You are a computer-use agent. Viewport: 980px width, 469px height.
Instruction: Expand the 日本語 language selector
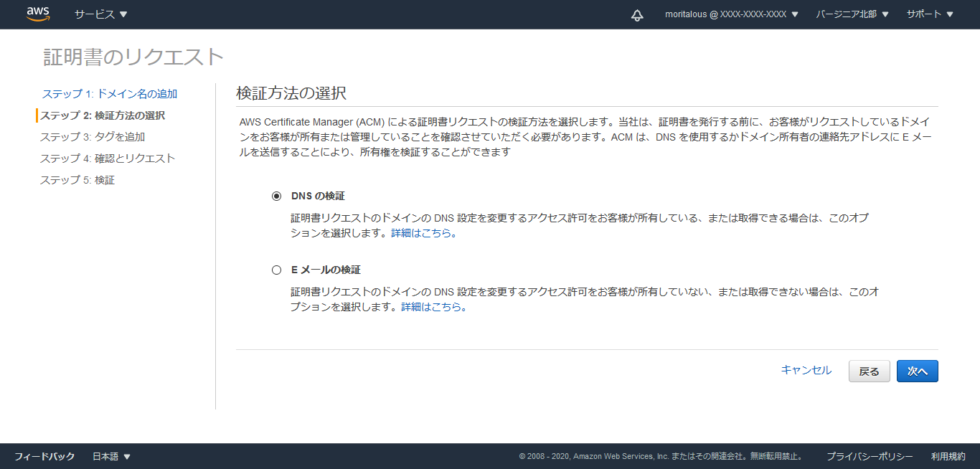click(111, 457)
